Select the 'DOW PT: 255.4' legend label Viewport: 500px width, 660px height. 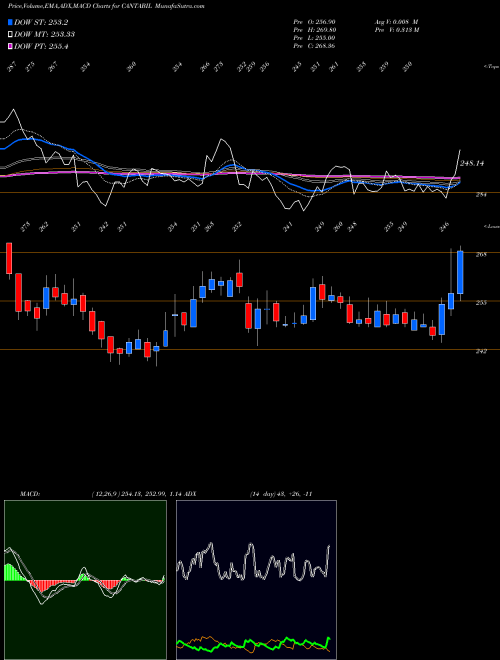pyautogui.click(x=41, y=46)
